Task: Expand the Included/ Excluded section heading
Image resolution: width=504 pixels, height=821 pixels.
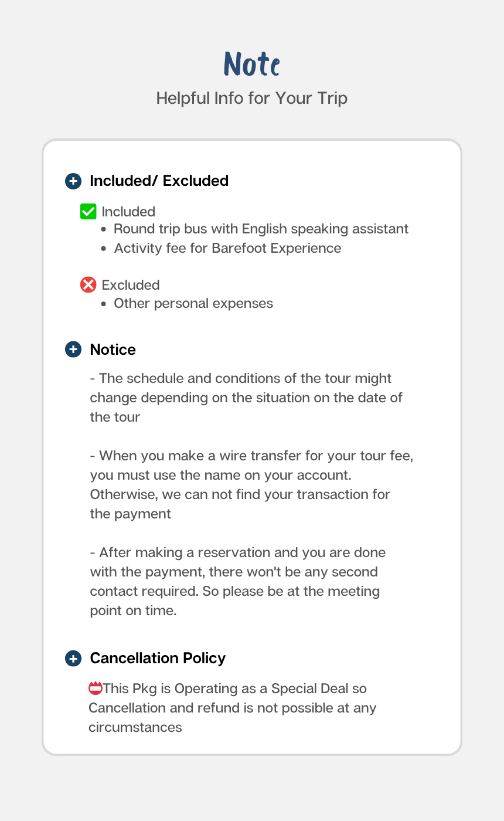Action: [159, 181]
